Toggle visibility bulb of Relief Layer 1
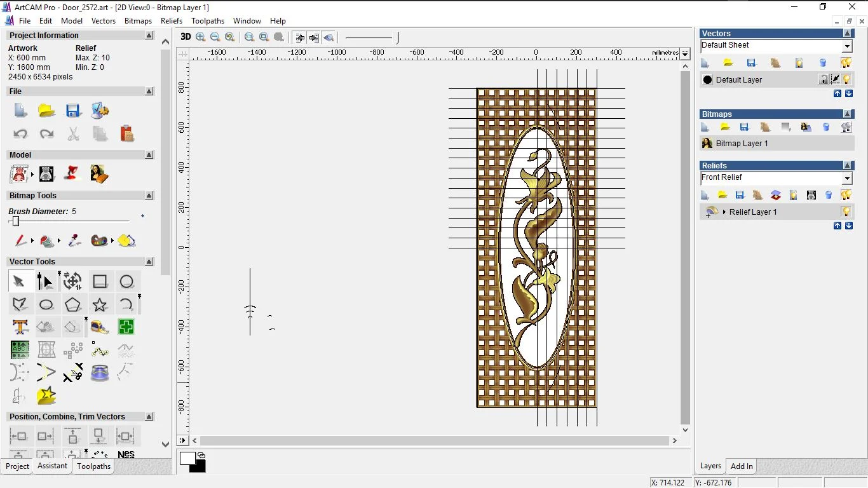Viewport: 868px width, 488px height. coord(846,212)
